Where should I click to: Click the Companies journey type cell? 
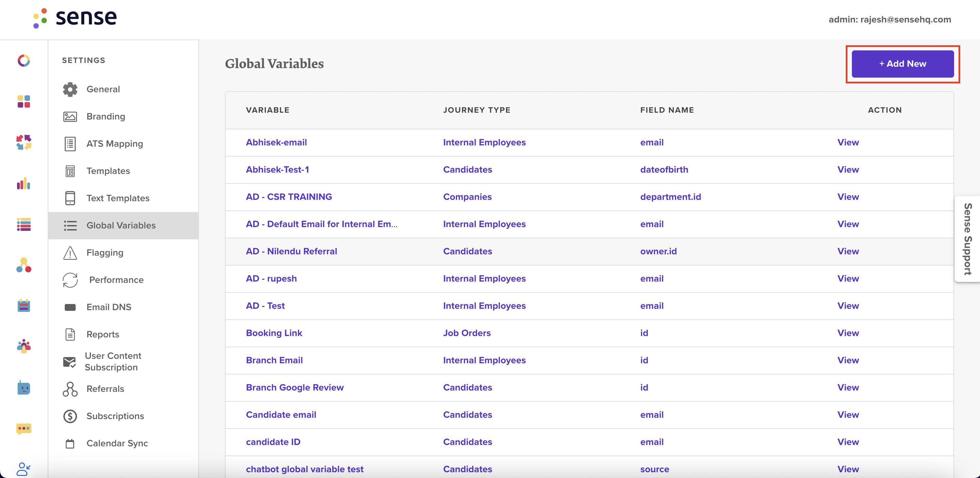pos(467,197)
